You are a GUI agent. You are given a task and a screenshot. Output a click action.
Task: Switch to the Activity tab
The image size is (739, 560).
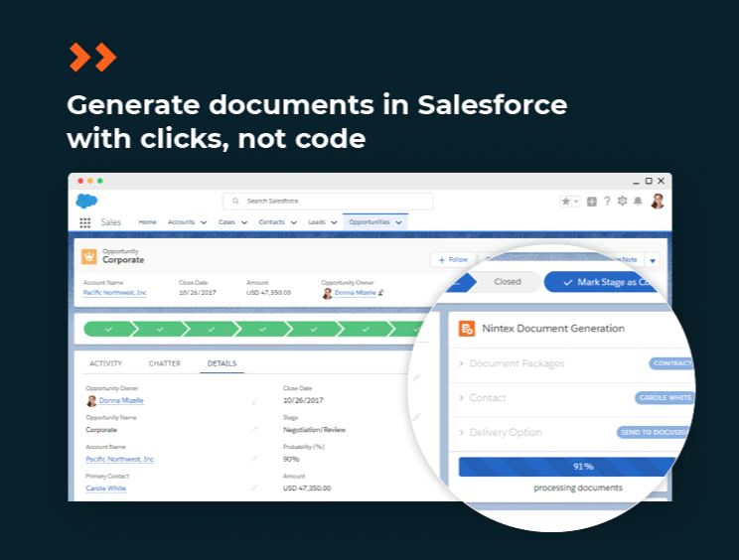[x=105, y=363]
